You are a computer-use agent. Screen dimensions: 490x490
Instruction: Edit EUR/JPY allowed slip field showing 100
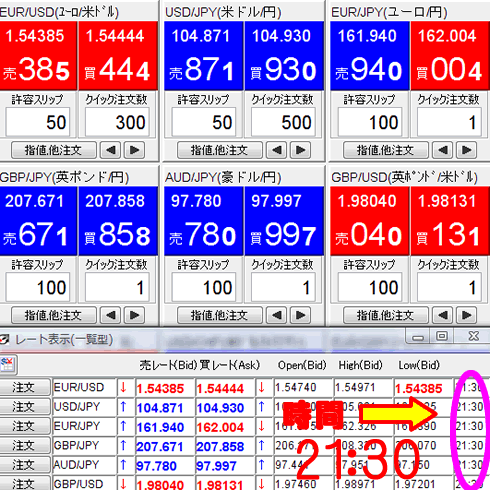point(370,122)
